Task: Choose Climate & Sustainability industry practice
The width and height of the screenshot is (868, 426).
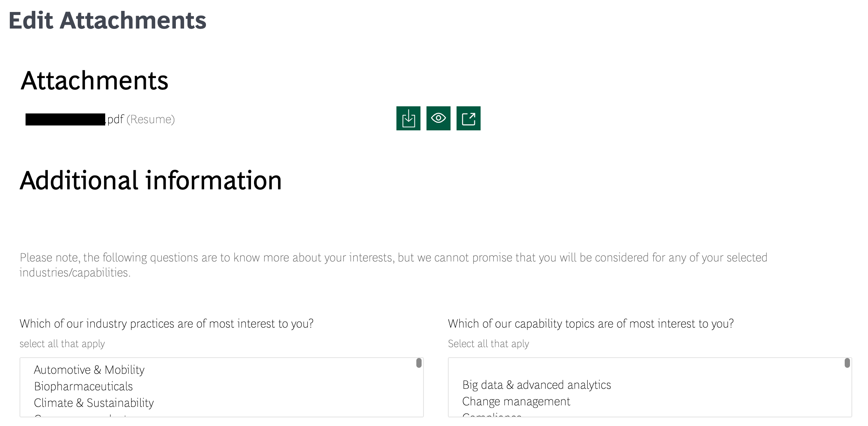Action: 94,403
